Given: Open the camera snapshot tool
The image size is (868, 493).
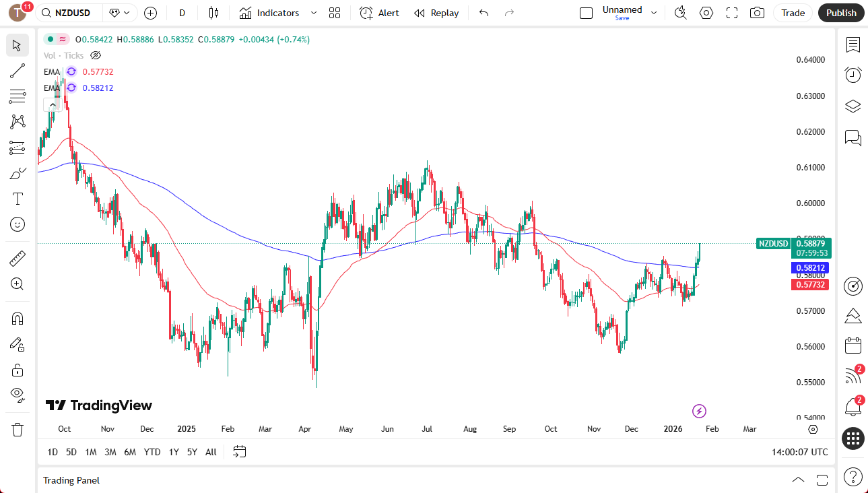Looking at the screenshot, I should pyautogui.click(x=756, y=13).
